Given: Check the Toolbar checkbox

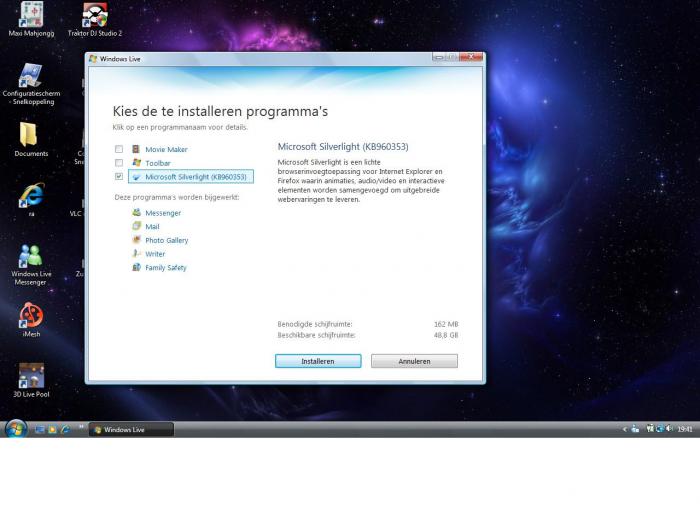Looking at the screenshot, I should [119, 163].
